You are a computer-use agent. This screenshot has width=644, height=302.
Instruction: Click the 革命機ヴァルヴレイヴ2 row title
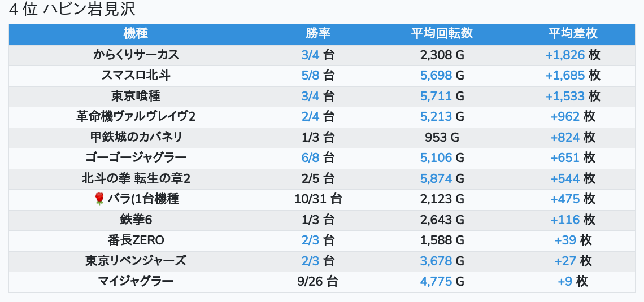pos(136,116)
